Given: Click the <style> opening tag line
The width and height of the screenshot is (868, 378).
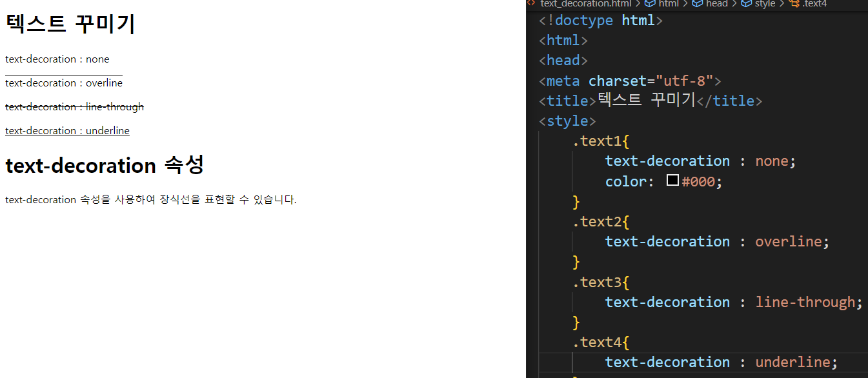Looking at the screenshot, I should pyautogui.click(x=567, y=121).
